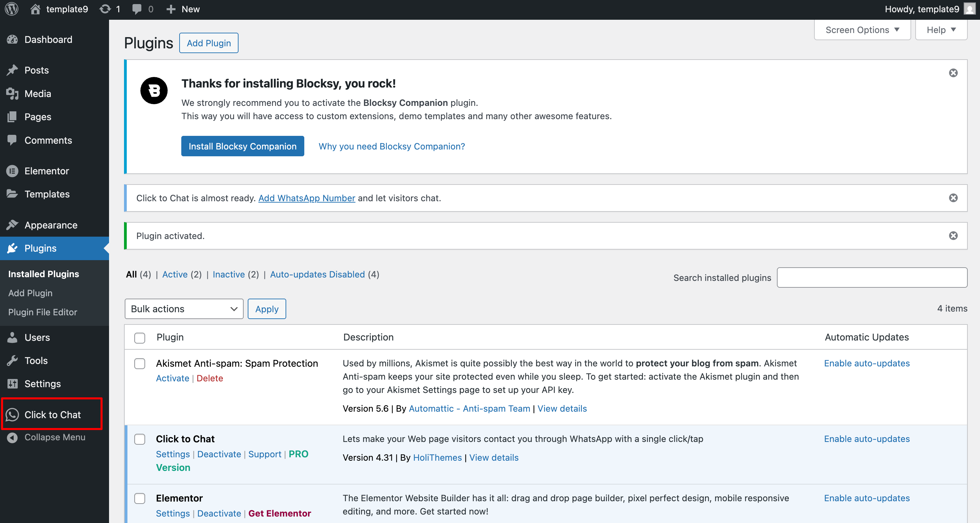Filter plugins by Inactive tab
Screen dimensions: 980x523
(x=229, y=274)
